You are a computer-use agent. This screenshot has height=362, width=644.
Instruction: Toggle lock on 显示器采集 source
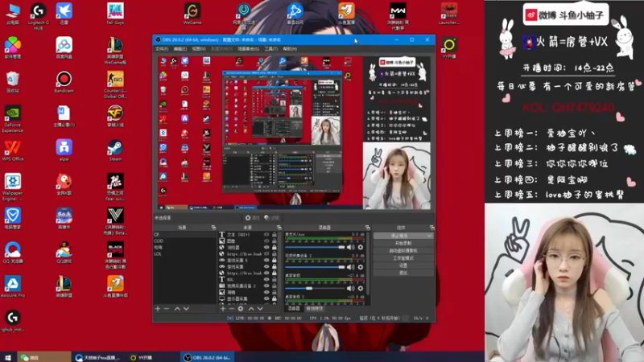[x=274, y=298]
